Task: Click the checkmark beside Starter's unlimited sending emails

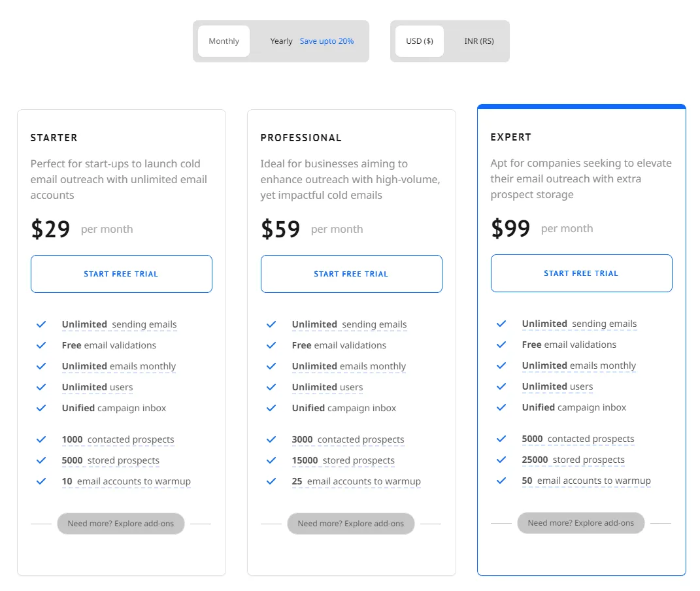Action: [41, 324]
